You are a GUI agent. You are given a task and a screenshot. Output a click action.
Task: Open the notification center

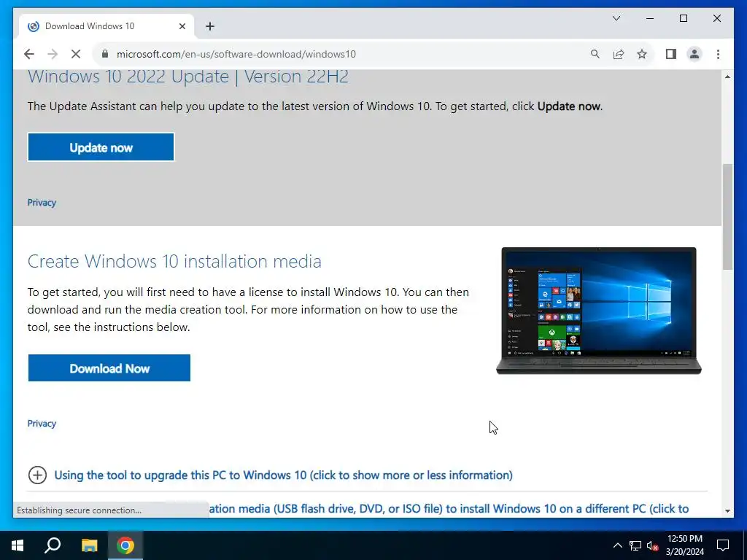coord(723,545)
